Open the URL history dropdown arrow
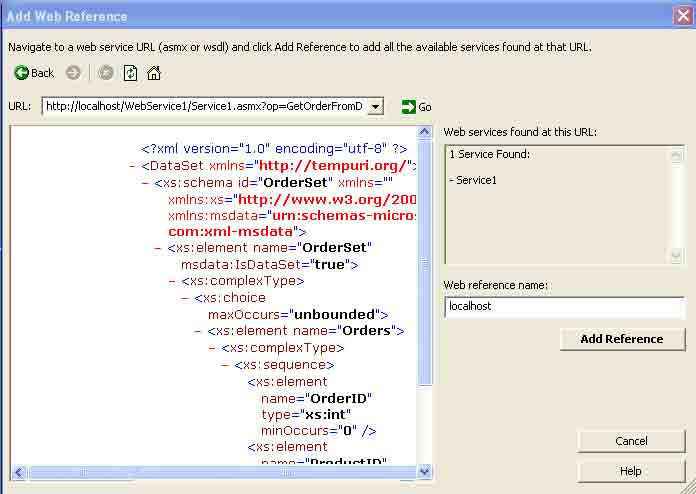 tap(376, 107)
